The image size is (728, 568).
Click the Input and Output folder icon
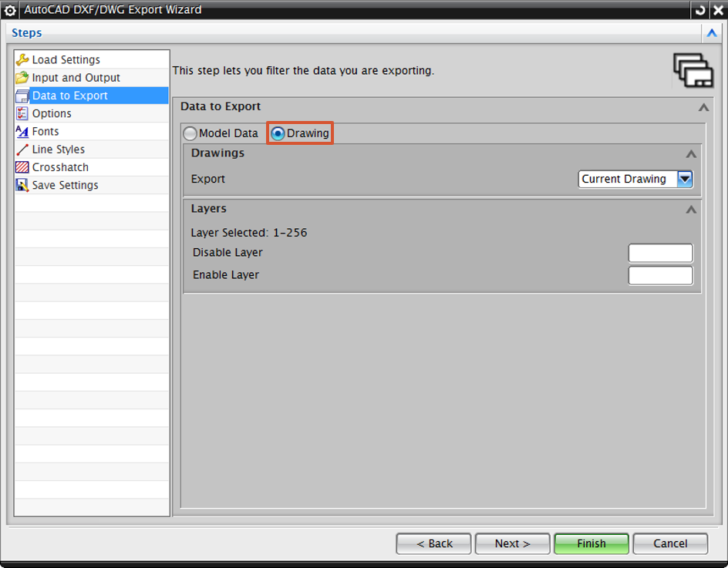point(22,78)
